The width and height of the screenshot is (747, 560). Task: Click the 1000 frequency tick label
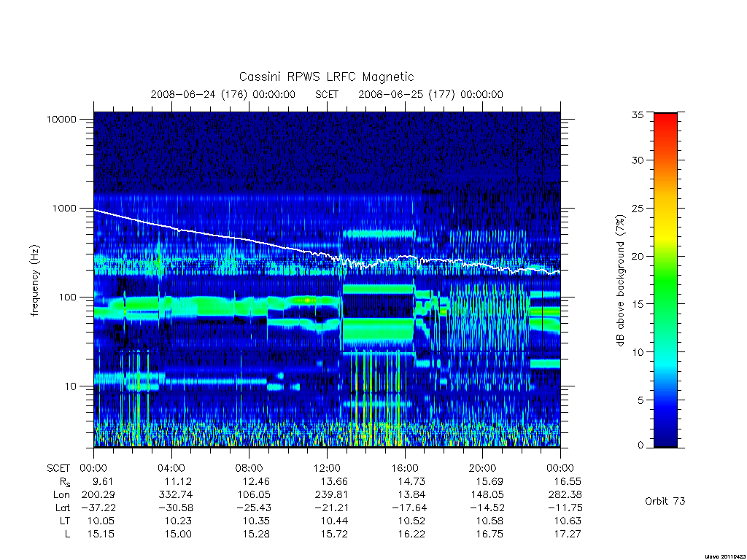[64, 208]
